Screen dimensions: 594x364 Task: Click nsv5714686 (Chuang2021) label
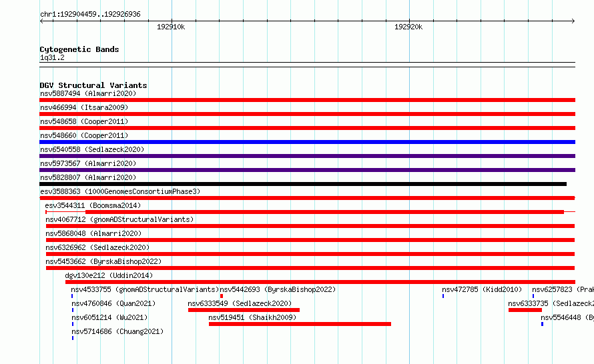click(117, 331)
